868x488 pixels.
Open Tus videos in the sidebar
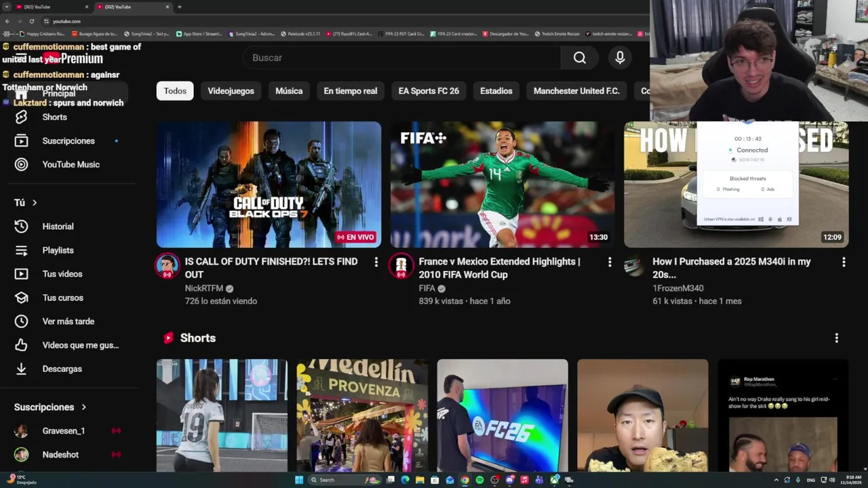pos(62,274)
